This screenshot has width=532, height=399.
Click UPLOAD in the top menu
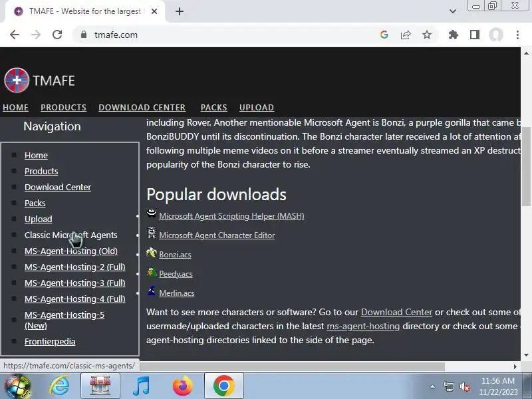(257, 107)
